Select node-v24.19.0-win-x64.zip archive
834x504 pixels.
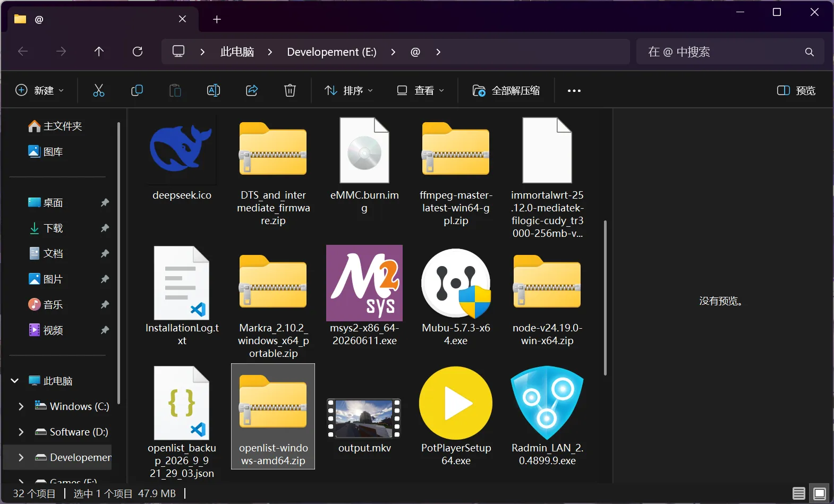[547, 296]
